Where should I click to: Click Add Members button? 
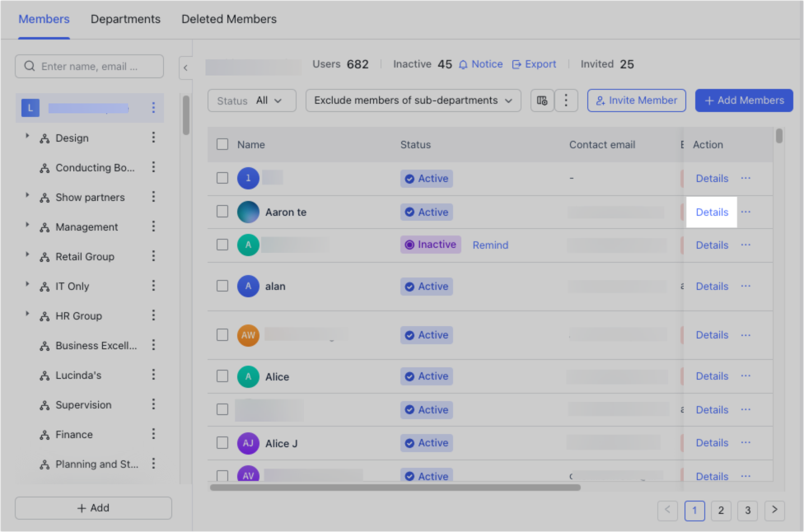tap(744, 100)
